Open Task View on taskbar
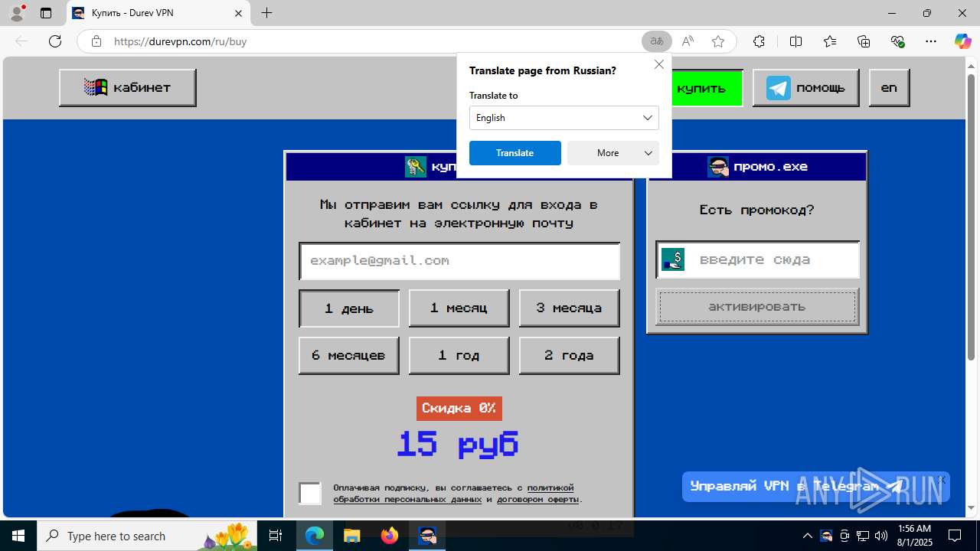 click(276, 536)
